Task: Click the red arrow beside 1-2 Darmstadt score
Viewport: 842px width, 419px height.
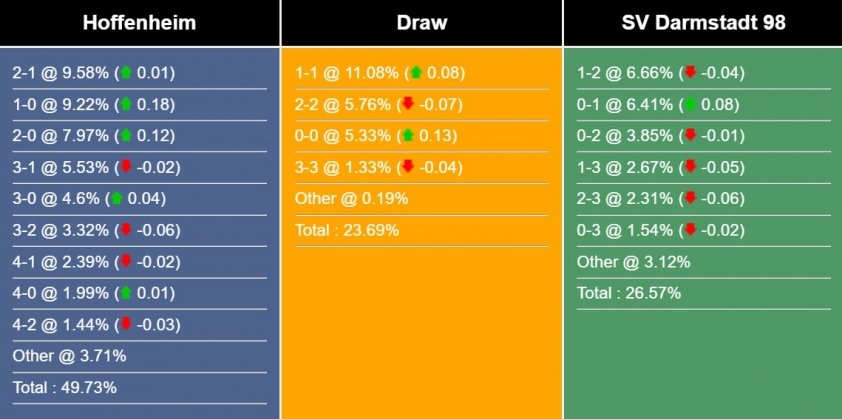Action: coord(689,73)
